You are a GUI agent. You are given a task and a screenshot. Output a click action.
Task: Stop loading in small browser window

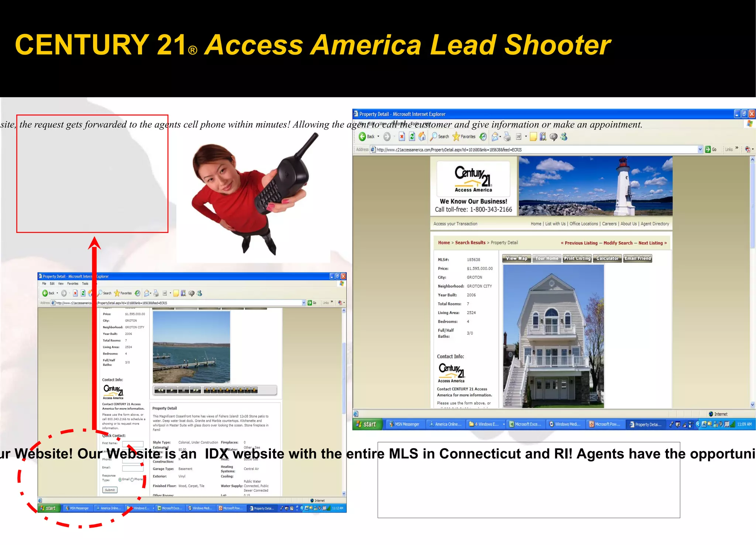[75, 293]
